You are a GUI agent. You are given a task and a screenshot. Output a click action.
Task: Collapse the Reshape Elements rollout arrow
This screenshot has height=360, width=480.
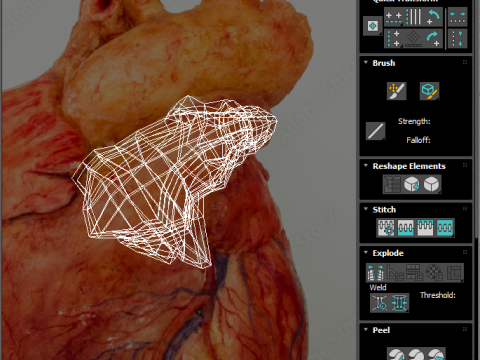(x=366, y=165)
